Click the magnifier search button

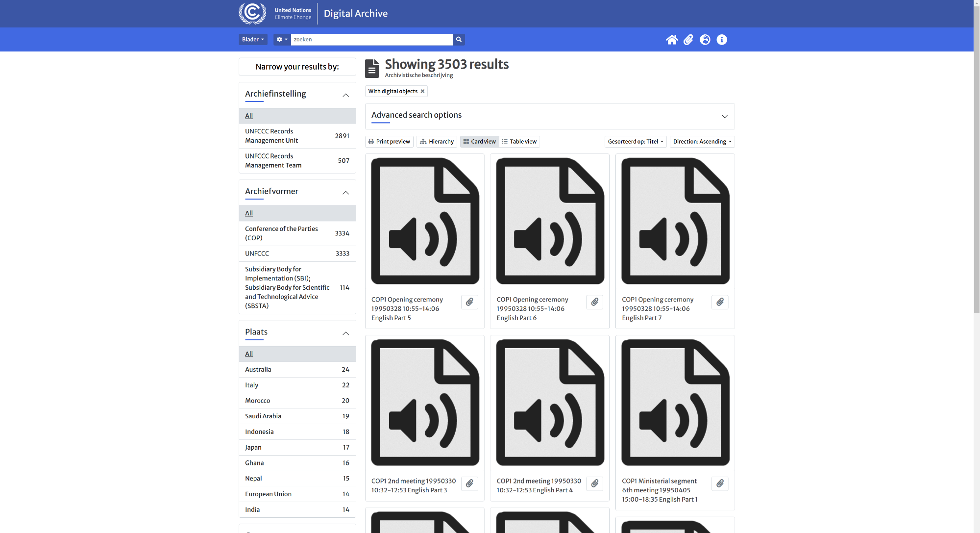click(x=459, y=40)
